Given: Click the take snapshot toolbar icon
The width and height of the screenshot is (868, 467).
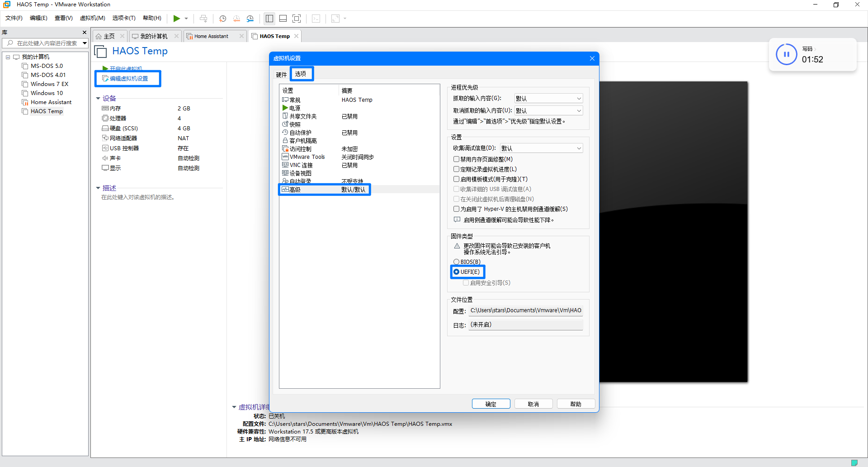Looking at the screenshot, I should tap(222, 19).
